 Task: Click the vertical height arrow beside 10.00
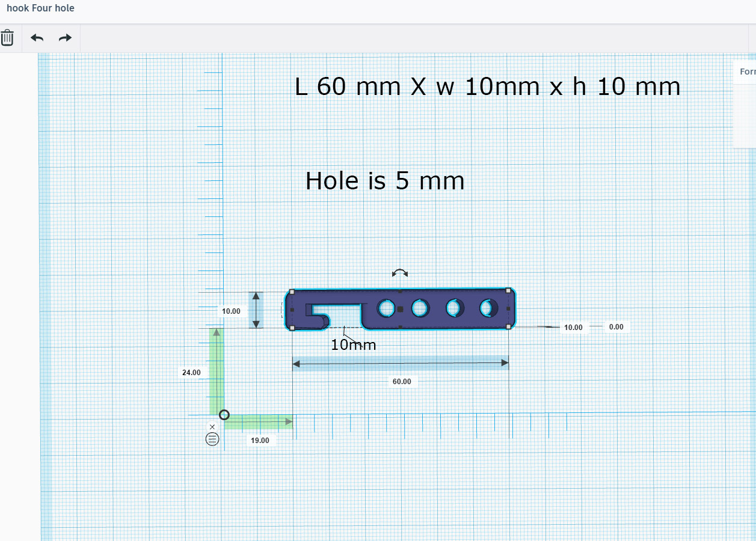256,310
